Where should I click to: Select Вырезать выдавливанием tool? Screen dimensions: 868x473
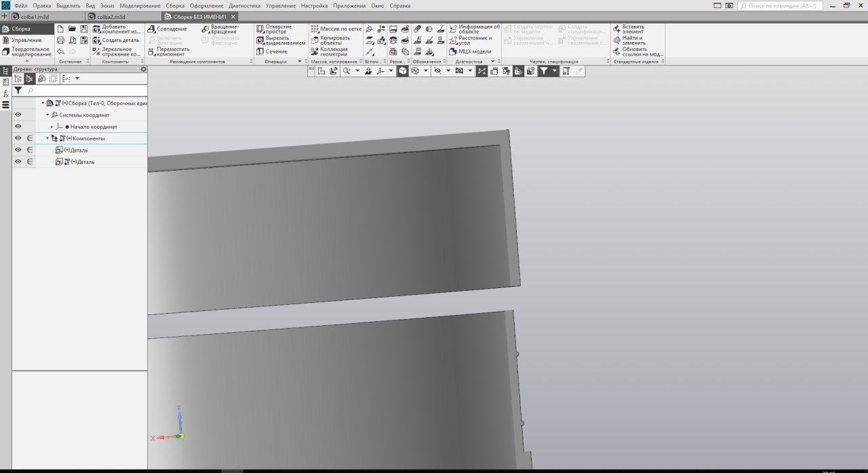281,41
